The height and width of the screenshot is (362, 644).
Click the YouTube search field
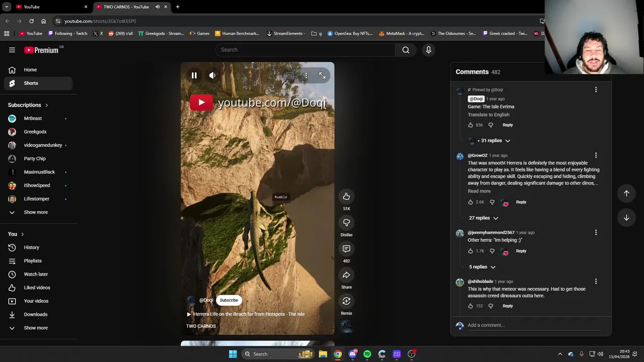point(305,50)
